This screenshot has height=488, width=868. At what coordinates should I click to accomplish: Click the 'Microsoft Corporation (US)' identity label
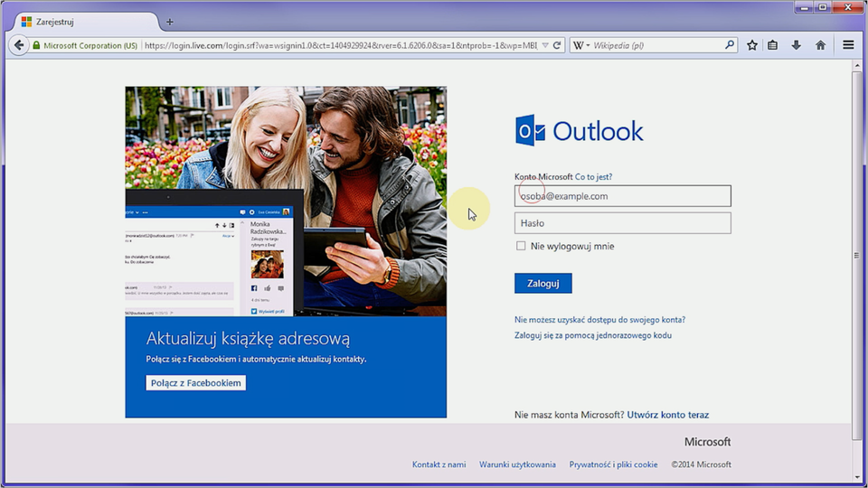pos(90,45)
